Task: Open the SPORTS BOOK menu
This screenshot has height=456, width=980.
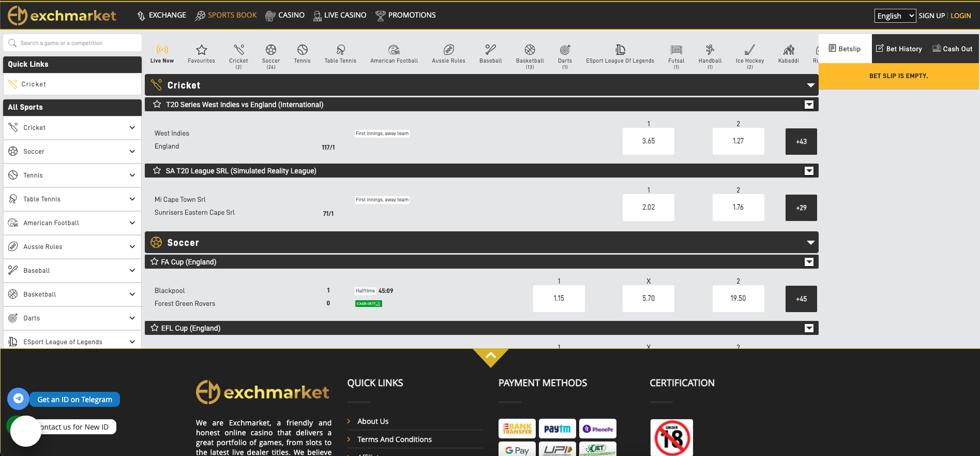Action: [x=226, y=16]
